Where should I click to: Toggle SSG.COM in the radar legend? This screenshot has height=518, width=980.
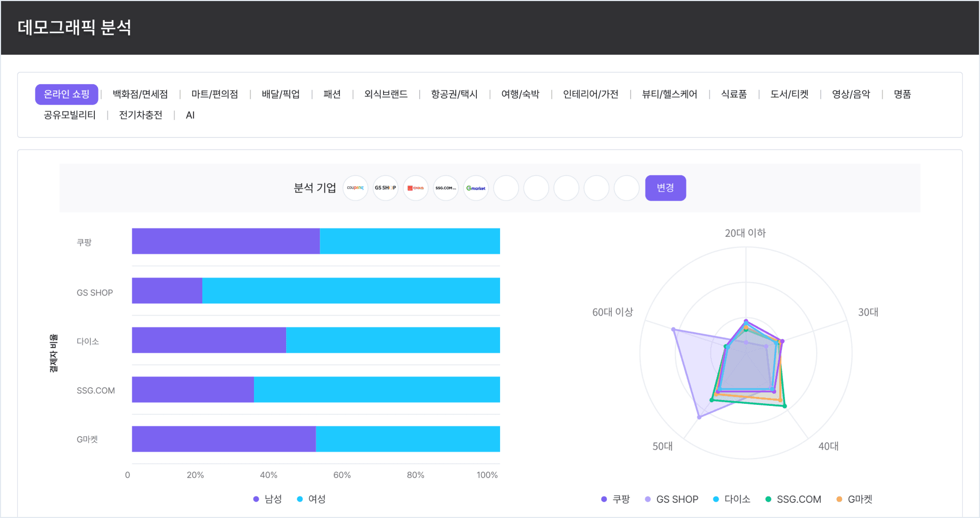[793, 499]
